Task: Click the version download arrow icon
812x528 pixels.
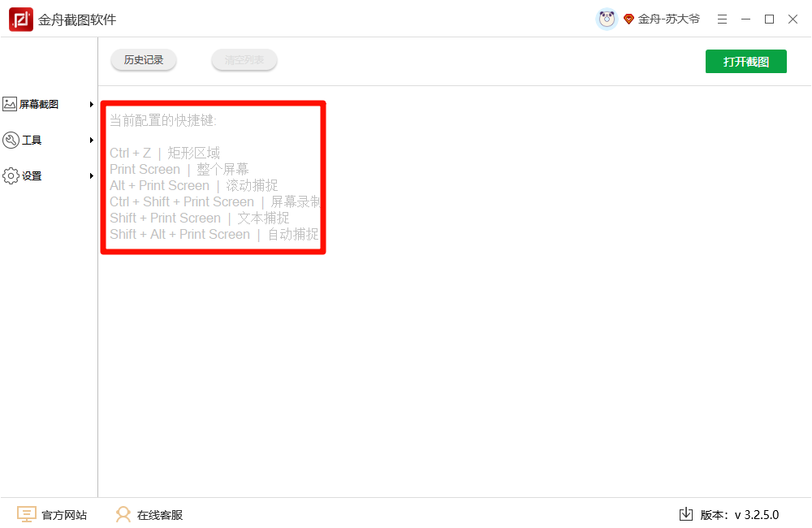Action: (x=685, y=514)
